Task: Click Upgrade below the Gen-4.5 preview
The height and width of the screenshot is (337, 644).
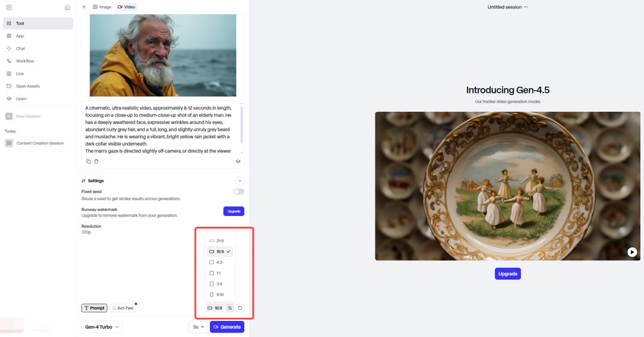Action: (507, 274)
